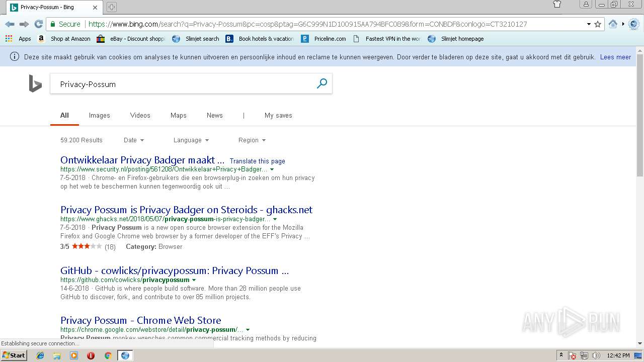The width and height of the screenshot is (644, 362).
Task: Click the browser Forward arrow
Action: tap(24, 24)
